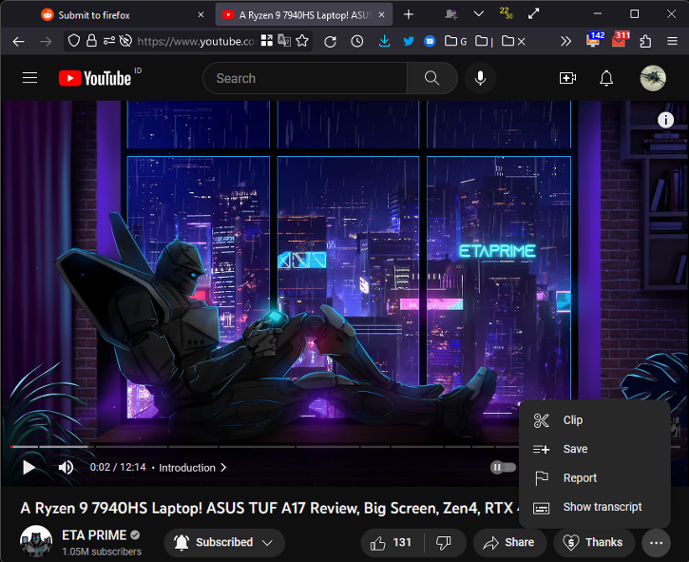The width and height of the screenshot is (689, 562).
Task: Click the browser Forward arrow
Action: click(46, 42)
